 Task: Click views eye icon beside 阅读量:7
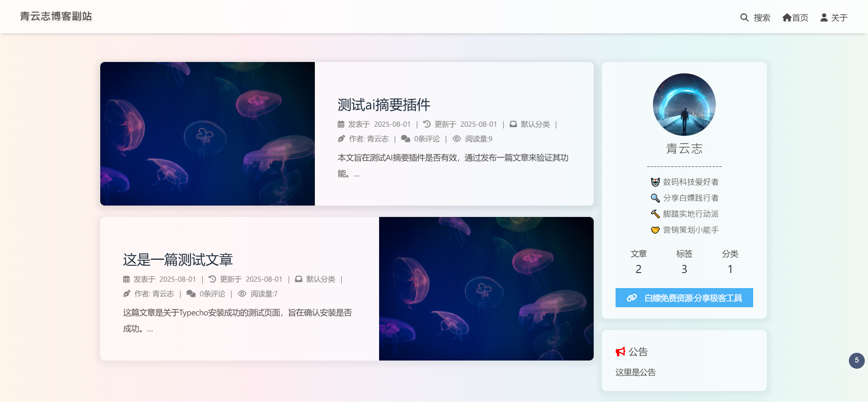(x=242, y=294)
